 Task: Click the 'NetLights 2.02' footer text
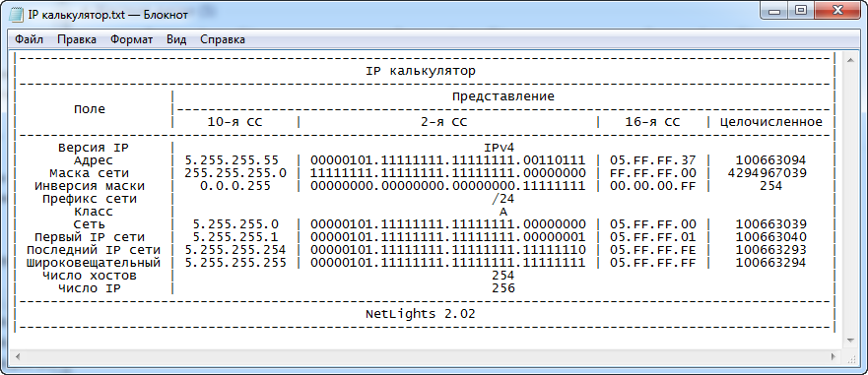click(420, 314)
